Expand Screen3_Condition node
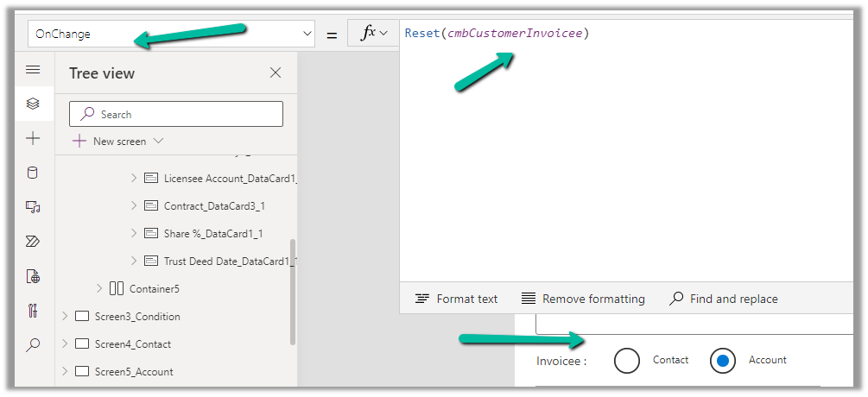The image size is (868, 397). tap(65, 316)
